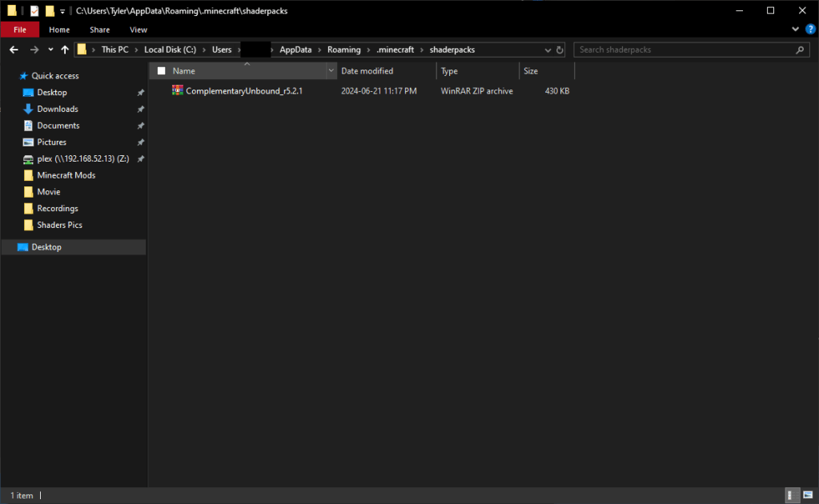Switch to details view icon in status bar
This screenshot has height=504, width=819.
[791, 495]
